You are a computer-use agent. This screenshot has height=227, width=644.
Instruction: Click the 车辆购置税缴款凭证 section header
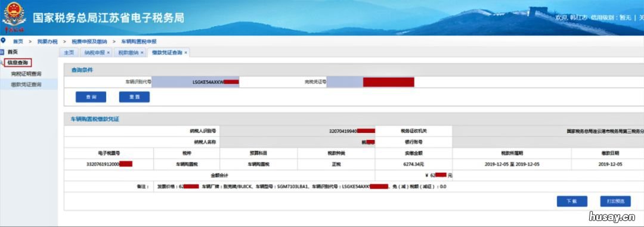(x=95, y=119)
